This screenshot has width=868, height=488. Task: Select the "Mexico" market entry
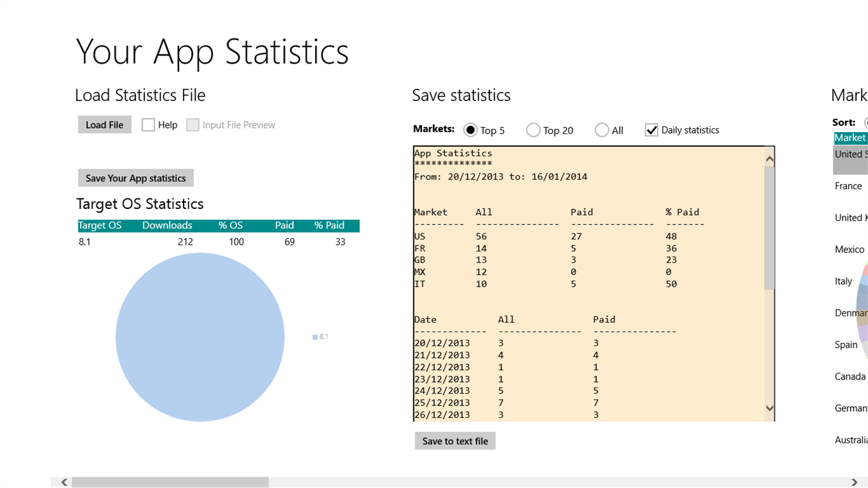(x=849, y=249)
